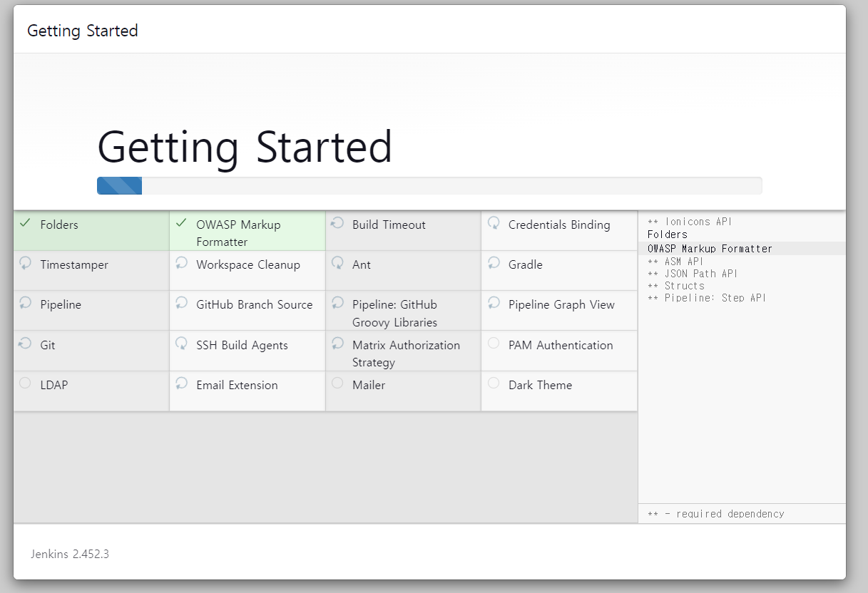Select the Workspace Cleanup plugin label
The width and height of the screenshot is (868, 593).
(x=248, y=264)
